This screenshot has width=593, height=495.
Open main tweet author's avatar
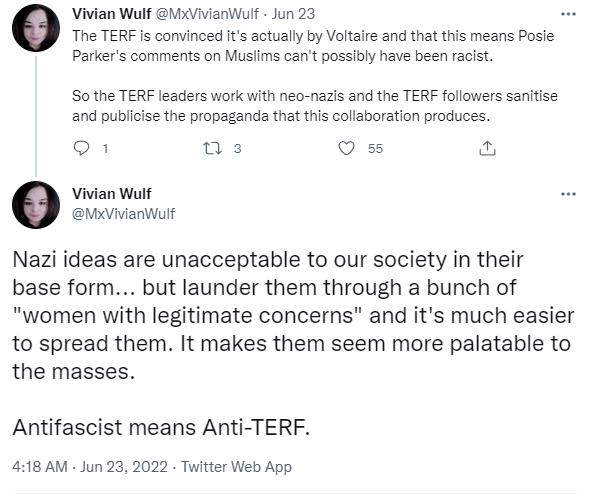pos(36,205)
